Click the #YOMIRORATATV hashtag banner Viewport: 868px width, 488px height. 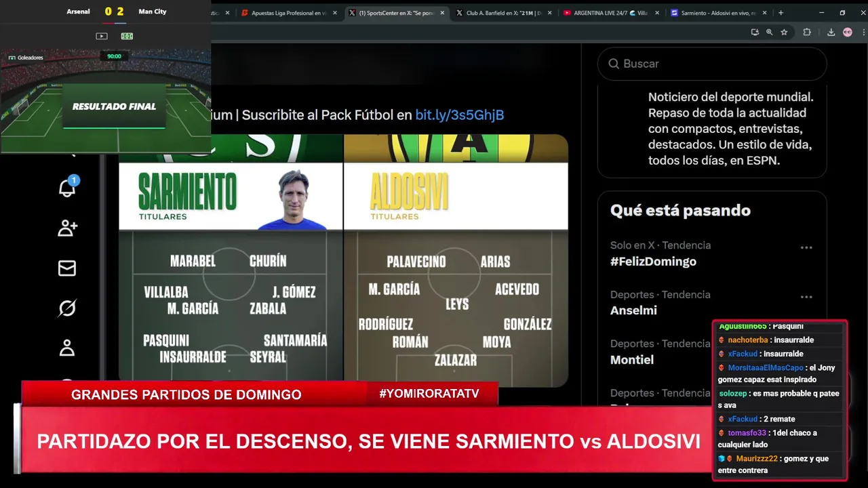[429, 394]
